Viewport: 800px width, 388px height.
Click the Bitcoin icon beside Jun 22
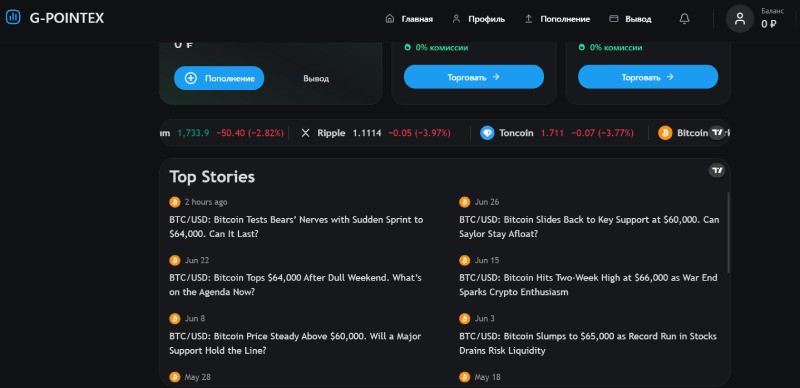pos(174,260)
